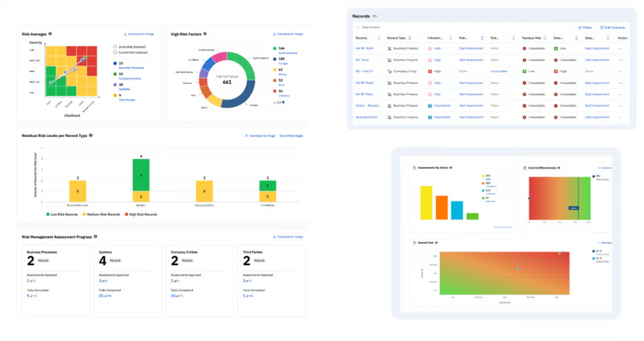The width and height of the screenshot is (644, 341).
Task: Open the action ellipsis for the descriptionTest row
Action: (621, 118)
